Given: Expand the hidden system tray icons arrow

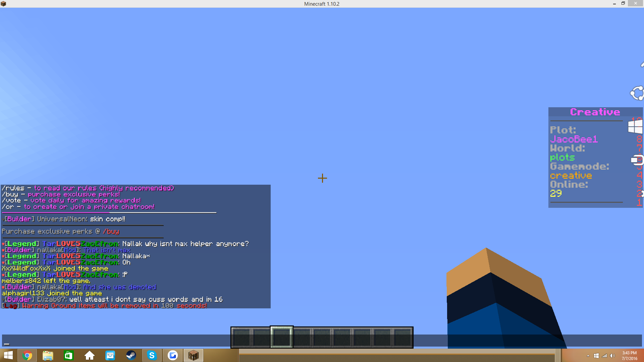Looking at the screenshot, I should click(588, 356).
